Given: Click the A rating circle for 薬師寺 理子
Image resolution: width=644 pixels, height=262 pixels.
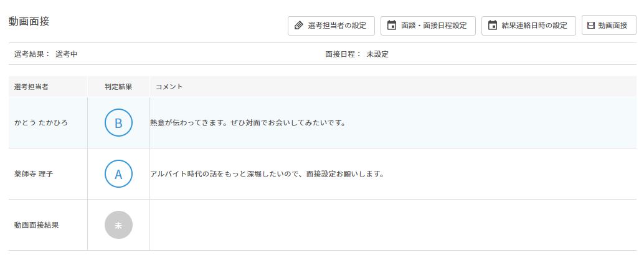Looking at the screenshot, I should click(118, 174).
